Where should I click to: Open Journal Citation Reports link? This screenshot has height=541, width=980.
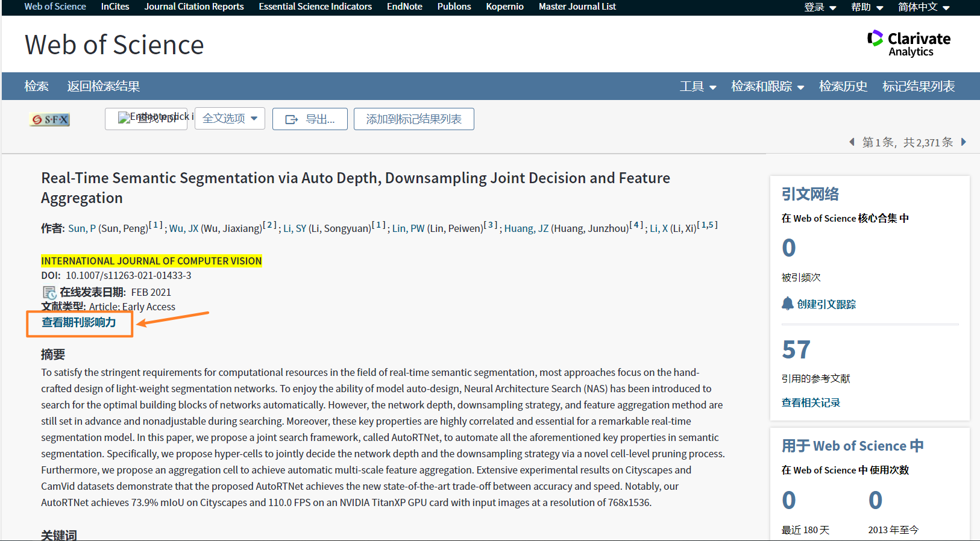coord(194,7)
